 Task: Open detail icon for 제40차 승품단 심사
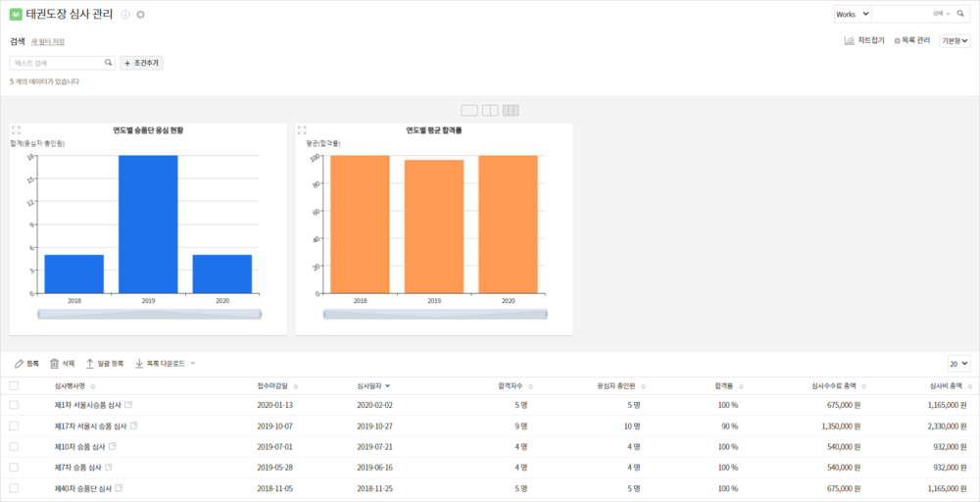click(119, 488)
